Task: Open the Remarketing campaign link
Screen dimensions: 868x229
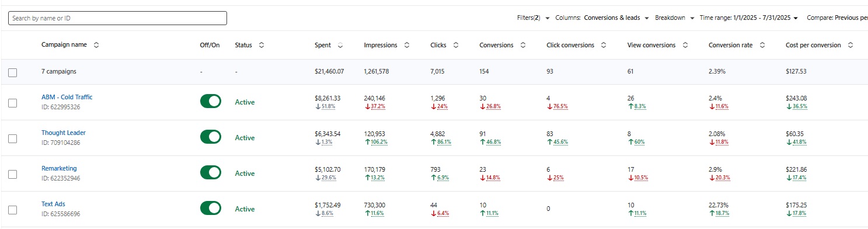Action: coord(59,168)
